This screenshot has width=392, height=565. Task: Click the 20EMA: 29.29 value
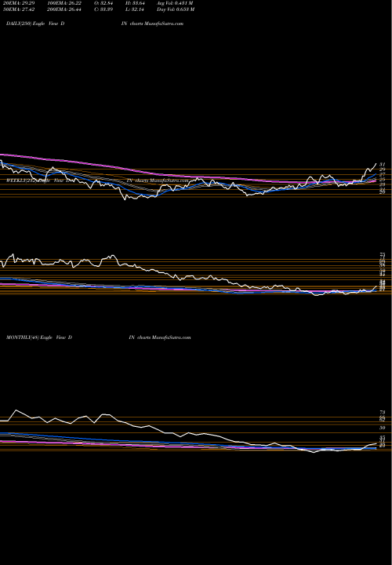point(17,3)
